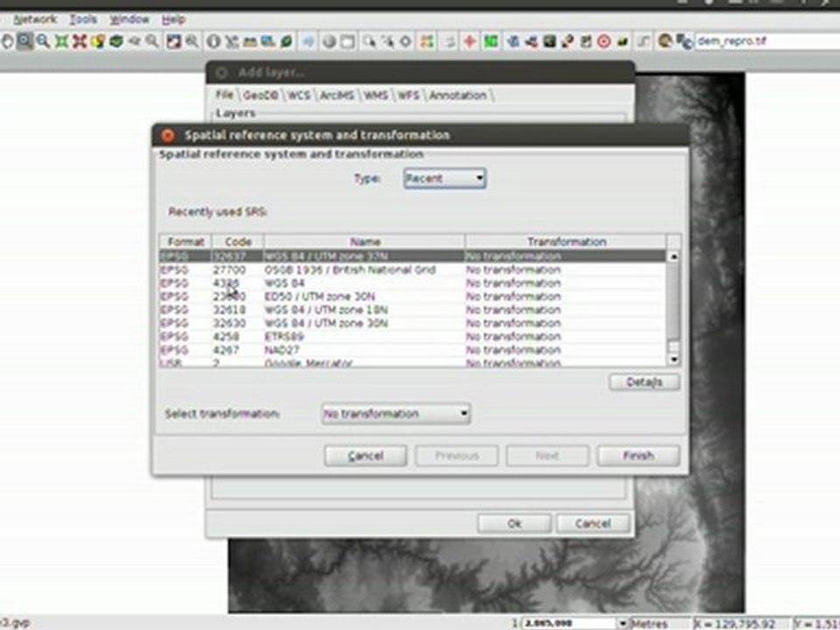The image size is (840, 630).
Task: Click the Format column header
Action: 185,241
